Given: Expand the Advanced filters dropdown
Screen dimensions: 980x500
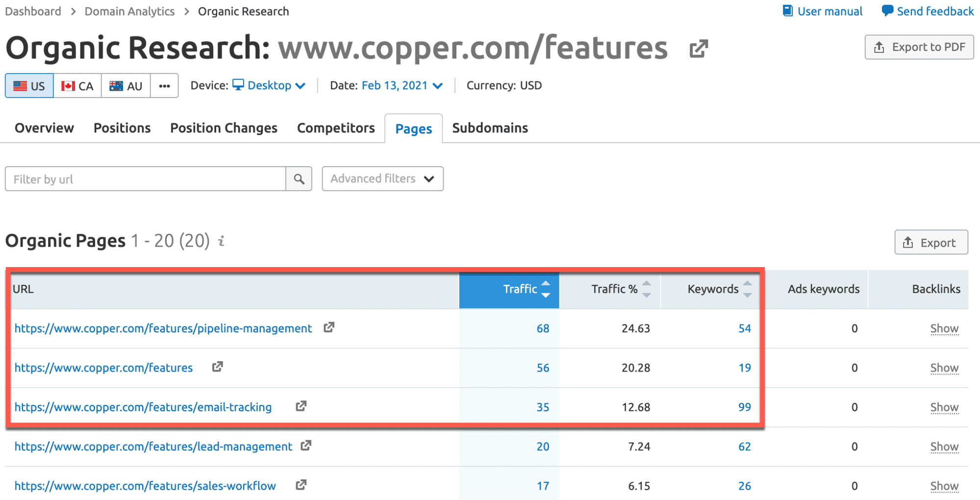Looking at the screenshot, I should (x=382, y=179).
